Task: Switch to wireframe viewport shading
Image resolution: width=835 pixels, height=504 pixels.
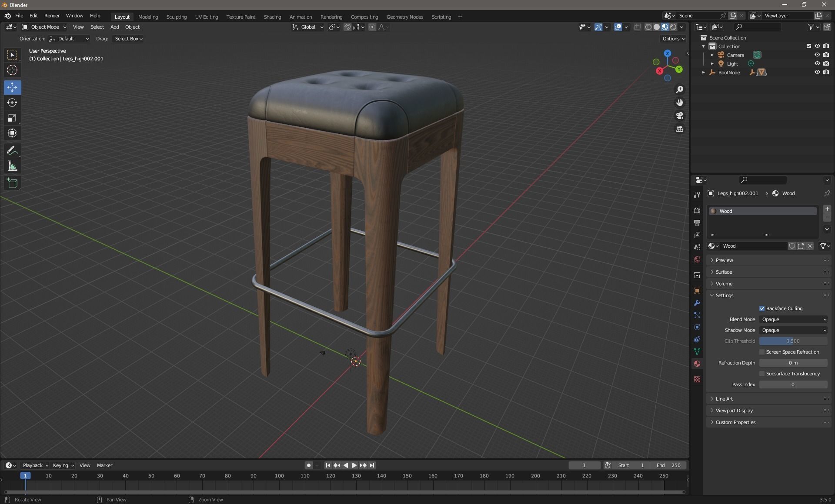Action: point(648,27)
